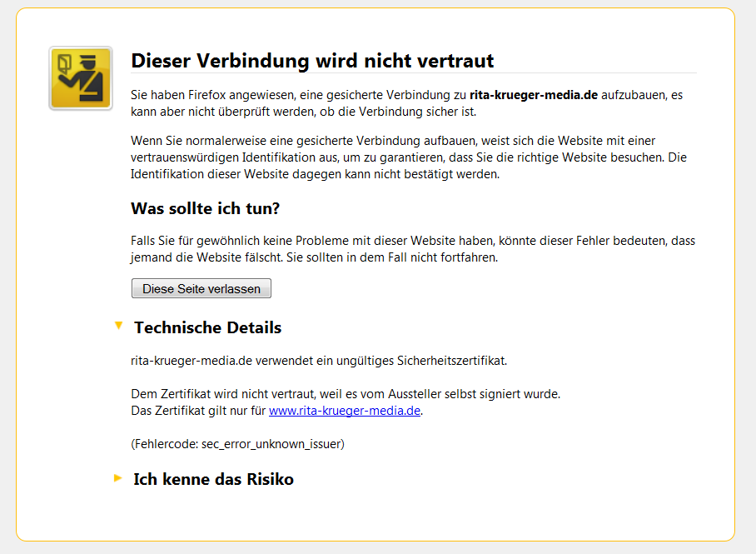Click the 'Diese Seite verlassen' button
Image resolution: width=756 pixels, height=554 pixels.
click(201, 288)
